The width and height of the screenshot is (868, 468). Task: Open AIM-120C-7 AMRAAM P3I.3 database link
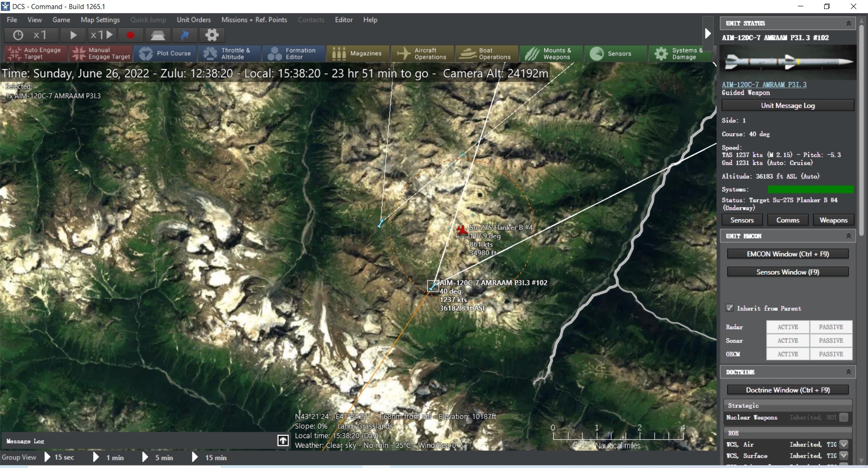764,84
